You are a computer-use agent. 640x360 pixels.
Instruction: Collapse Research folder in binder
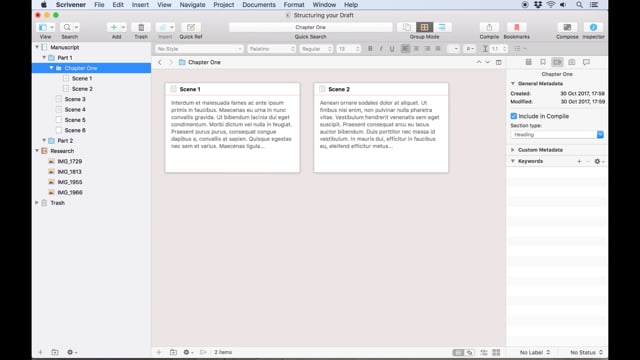pyautogui.click(x=37, y=151)
